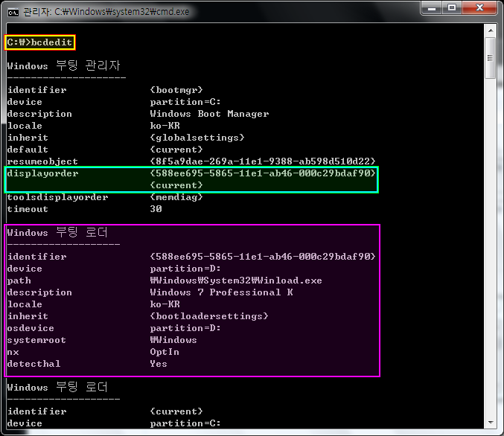The image size is (504, 436).
Task: Click the '{globalsettings}' inherit value
Action: tap(197, 138)
